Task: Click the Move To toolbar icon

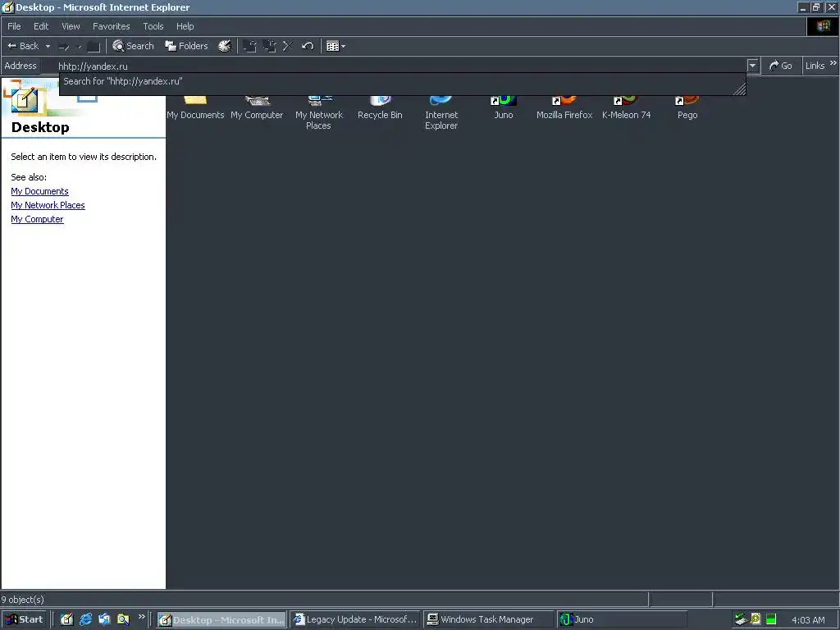Action: 249,46
